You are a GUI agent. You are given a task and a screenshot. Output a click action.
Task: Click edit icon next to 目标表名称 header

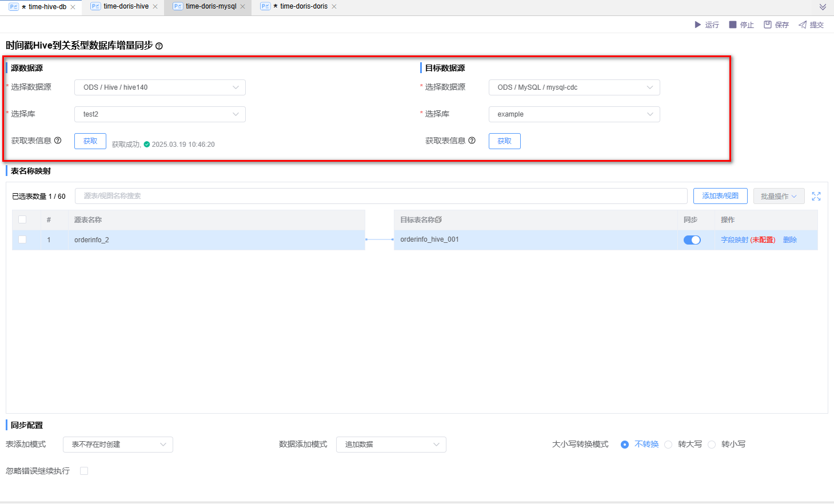(x=438, y=220)
